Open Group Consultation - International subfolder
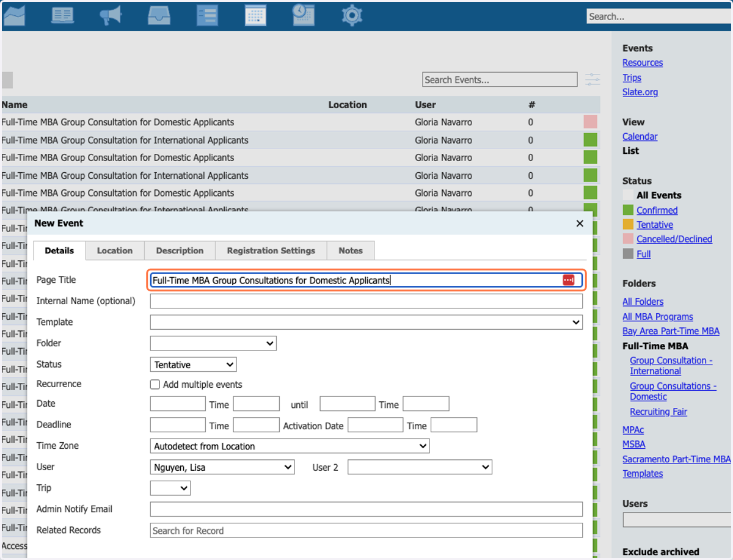The image size is (733, 560). click(x=671, y=366)
